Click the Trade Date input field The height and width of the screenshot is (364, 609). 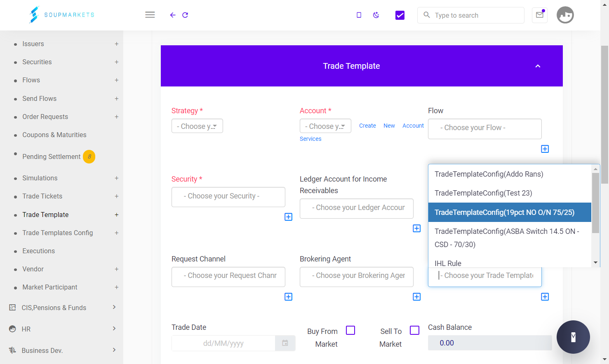pyautogui.click(x=223, y=343)
